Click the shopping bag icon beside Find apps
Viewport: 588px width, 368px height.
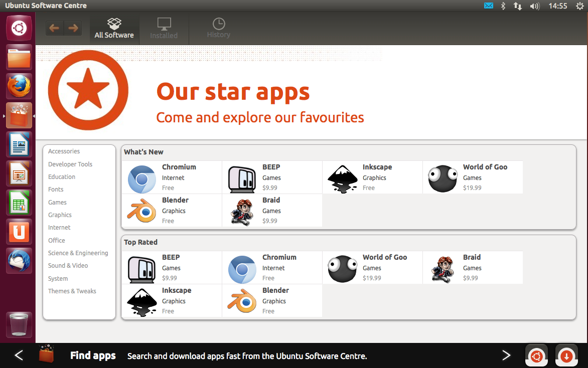tap(47, 353)
